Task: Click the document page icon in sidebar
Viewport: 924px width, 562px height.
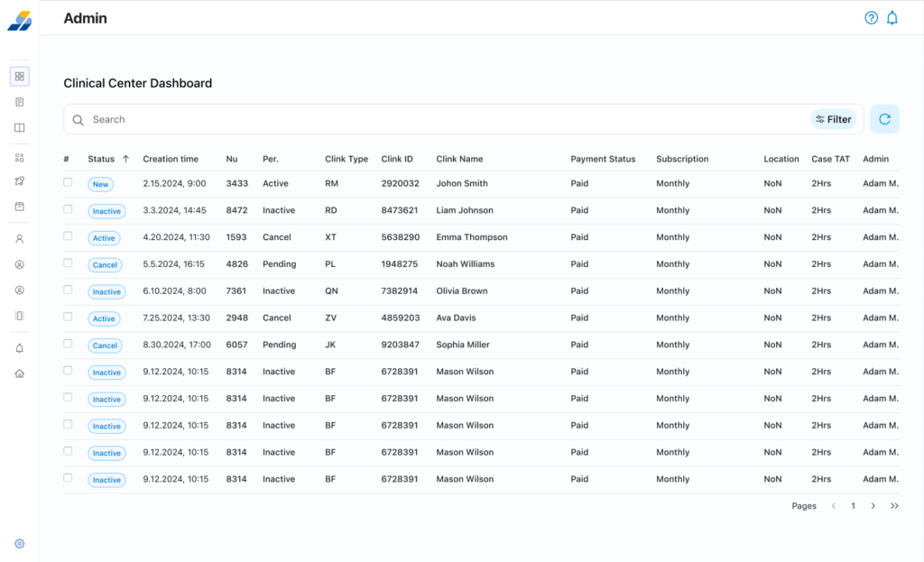Action: [x=20, y=102]
